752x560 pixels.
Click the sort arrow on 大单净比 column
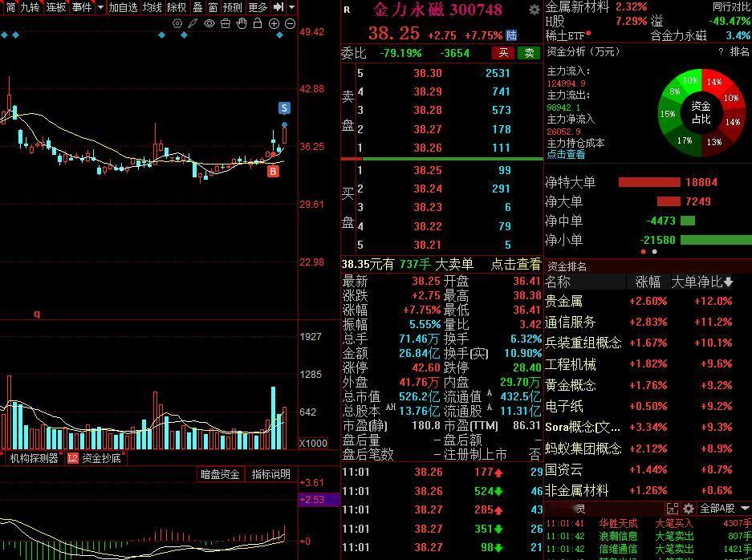[727, 282]
